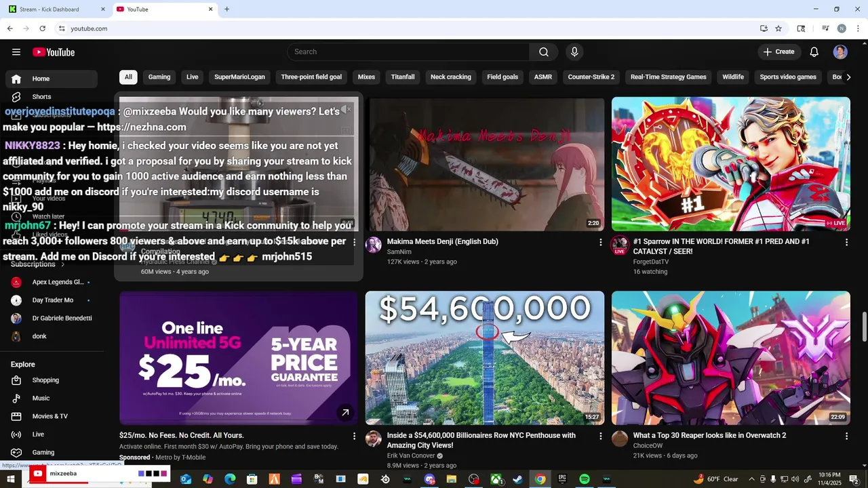Open the YouTube account avatar menu

840,52
